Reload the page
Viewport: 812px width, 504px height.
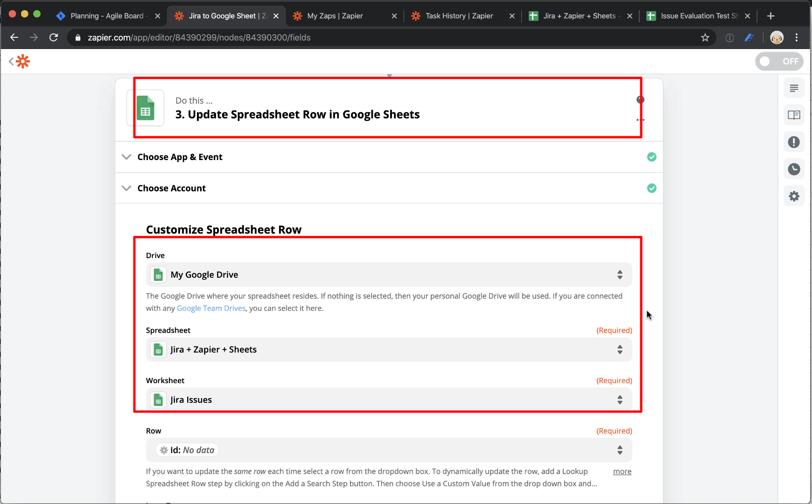click(54, 37)
